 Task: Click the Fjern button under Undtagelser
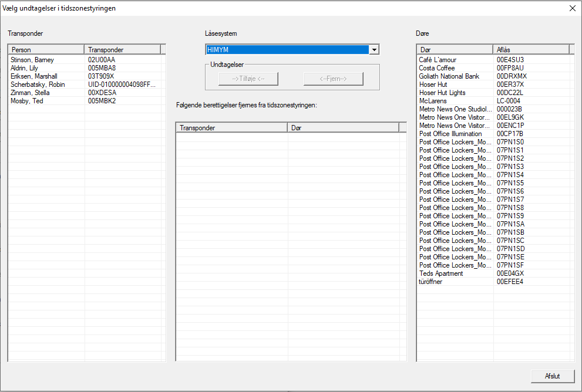333,79
